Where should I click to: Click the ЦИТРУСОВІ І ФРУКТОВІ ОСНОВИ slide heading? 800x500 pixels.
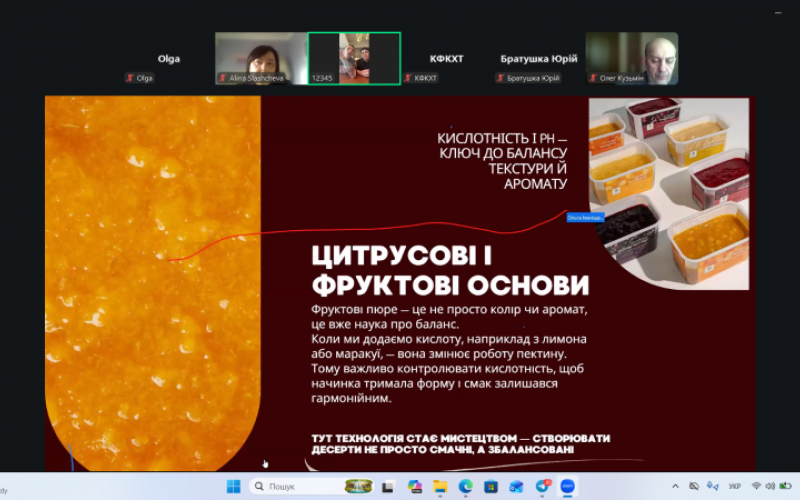[x=449, y=269]
